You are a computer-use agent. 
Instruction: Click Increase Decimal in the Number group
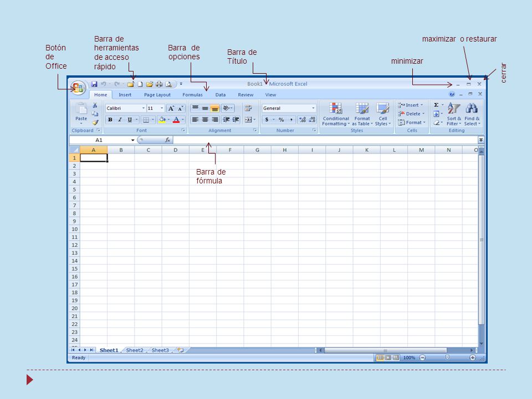(303, 120)
